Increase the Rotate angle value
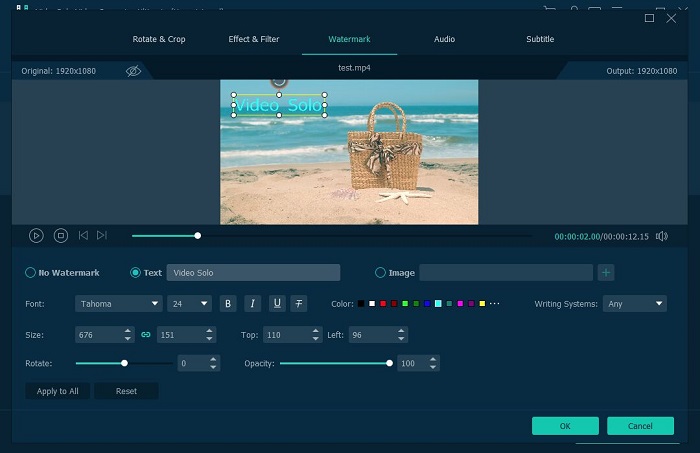Screen dimensions: 700x453 [x=213, y=360]
